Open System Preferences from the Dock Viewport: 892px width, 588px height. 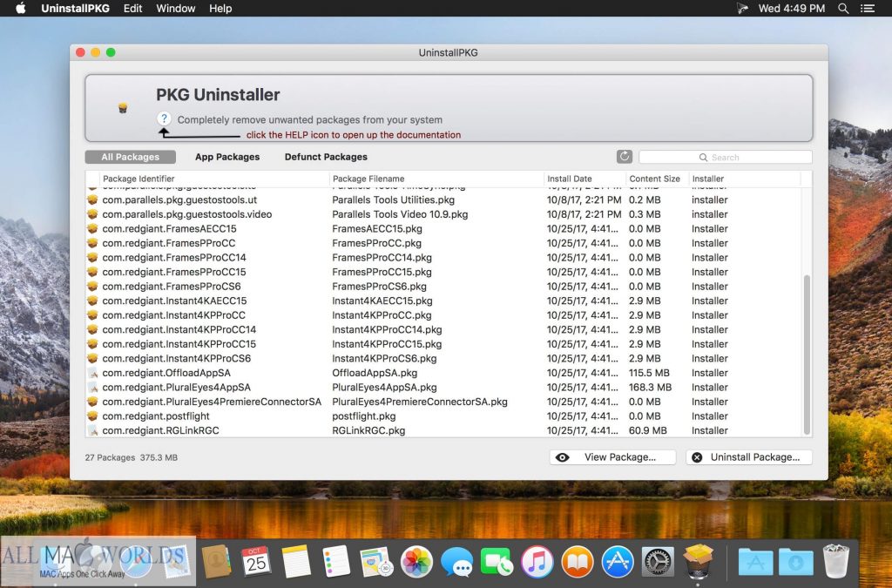click(658, 562)
